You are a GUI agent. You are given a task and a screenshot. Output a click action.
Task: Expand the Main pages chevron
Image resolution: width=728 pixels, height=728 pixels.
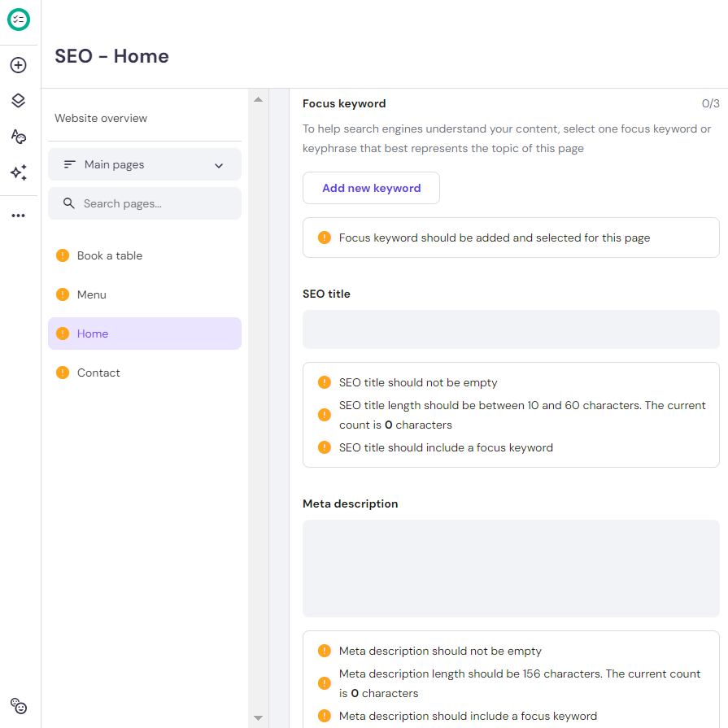tap(218, 164)
